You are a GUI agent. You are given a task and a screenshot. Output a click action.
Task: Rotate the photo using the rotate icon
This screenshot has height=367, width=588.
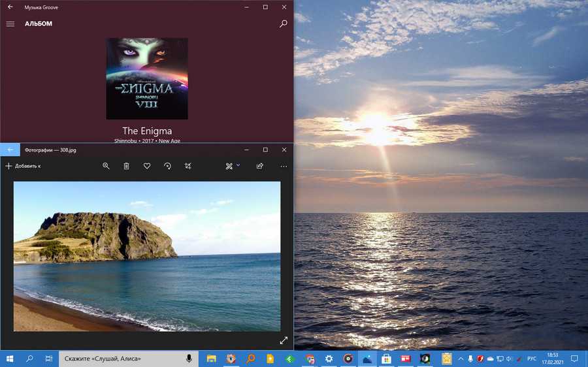(x=167, y=167)
